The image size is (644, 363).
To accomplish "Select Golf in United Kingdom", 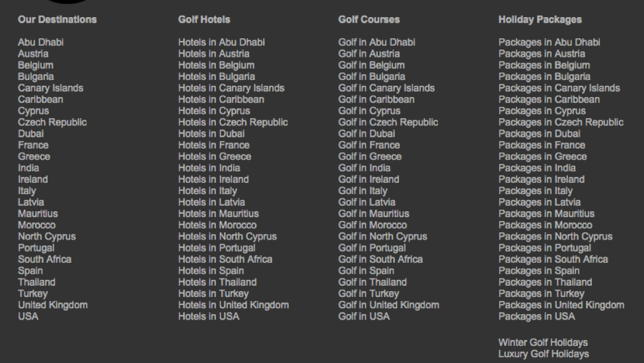I will coord(388,305).
